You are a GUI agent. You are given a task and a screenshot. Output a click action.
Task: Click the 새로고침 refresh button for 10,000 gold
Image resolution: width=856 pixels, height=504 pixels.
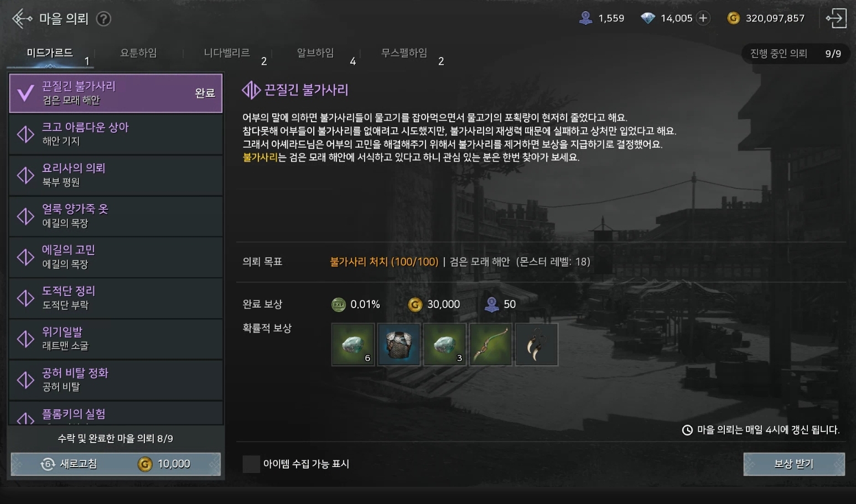tap(116, 464)
